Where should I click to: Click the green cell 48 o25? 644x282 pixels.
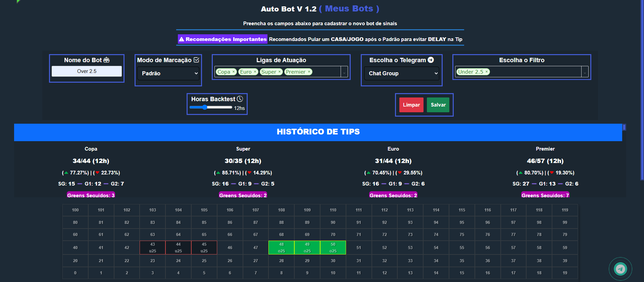pos(281,247)
